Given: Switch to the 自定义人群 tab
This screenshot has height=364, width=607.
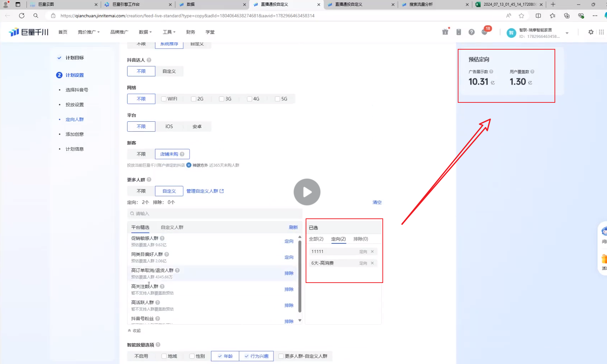Looking at the screenshot, I should click(x=172, y=227).
